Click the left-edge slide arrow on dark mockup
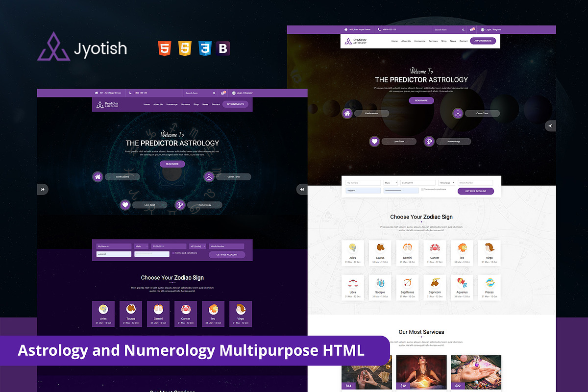The width and height of the screenshot is (588, 392). (x=43, y=189)
